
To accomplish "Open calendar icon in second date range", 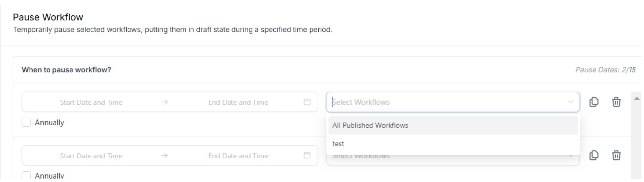I will tap(307, 155).
